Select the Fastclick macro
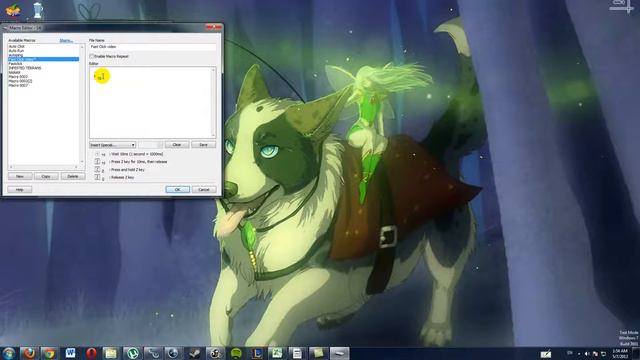640x360 pixels. 16,64
